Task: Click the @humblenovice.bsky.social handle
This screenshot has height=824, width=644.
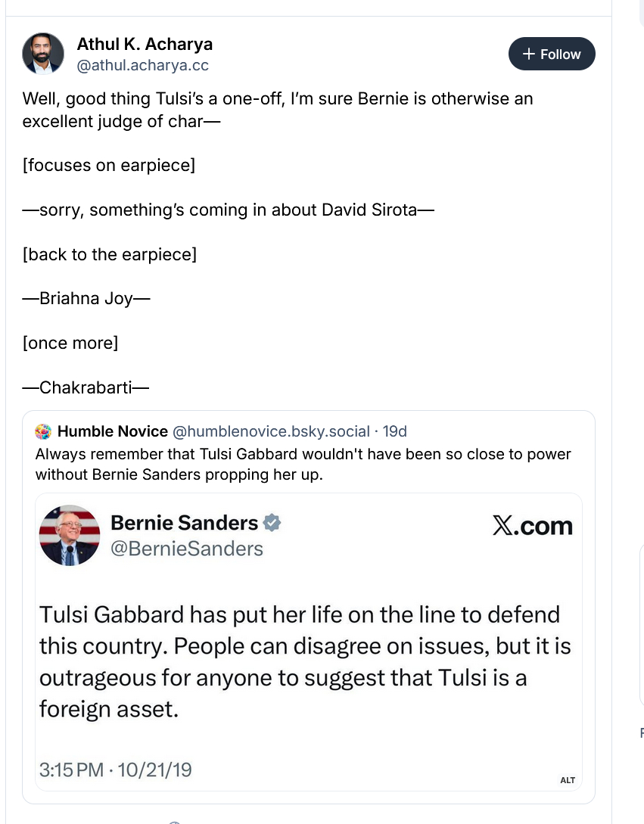Action: (272, 431)
